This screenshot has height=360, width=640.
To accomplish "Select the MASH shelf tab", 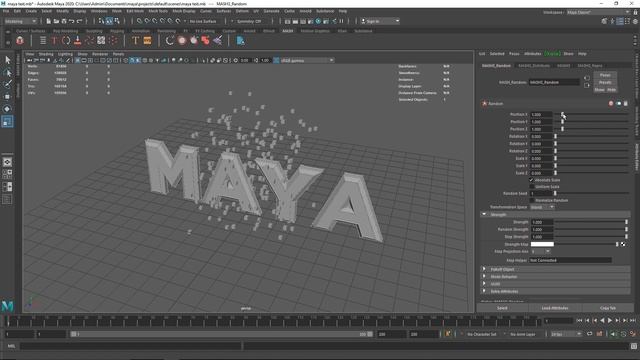I will pos(287,31).
